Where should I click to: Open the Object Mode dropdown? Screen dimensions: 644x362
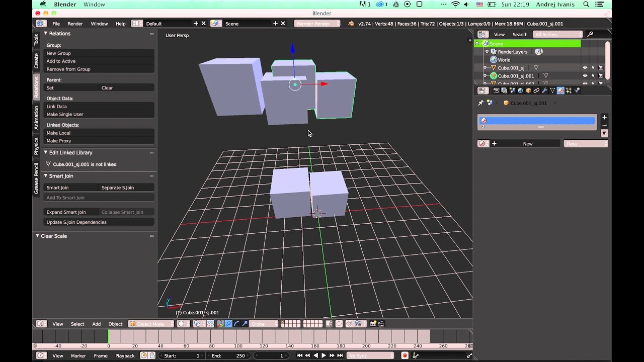[x=152, y=324]
